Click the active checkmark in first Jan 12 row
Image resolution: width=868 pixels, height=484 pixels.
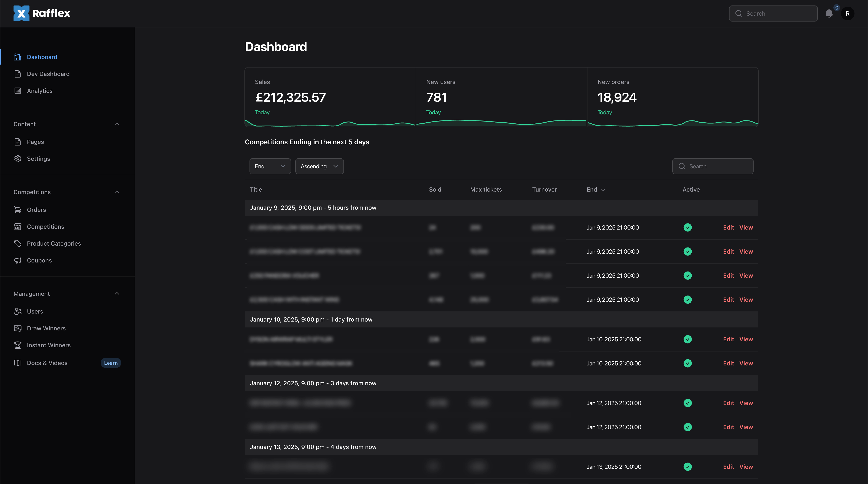tap(688, 403)
